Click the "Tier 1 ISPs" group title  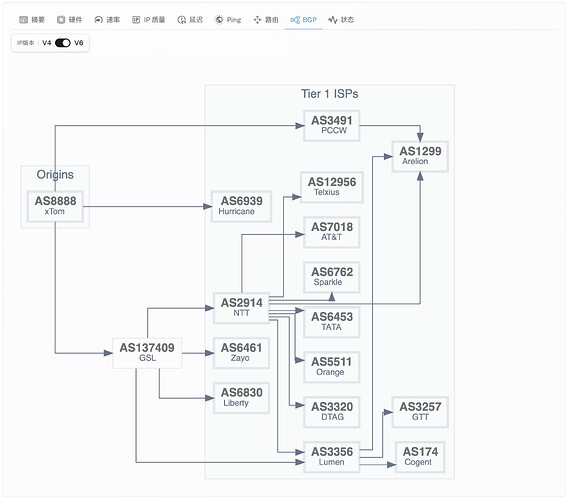tap(330, 94)
